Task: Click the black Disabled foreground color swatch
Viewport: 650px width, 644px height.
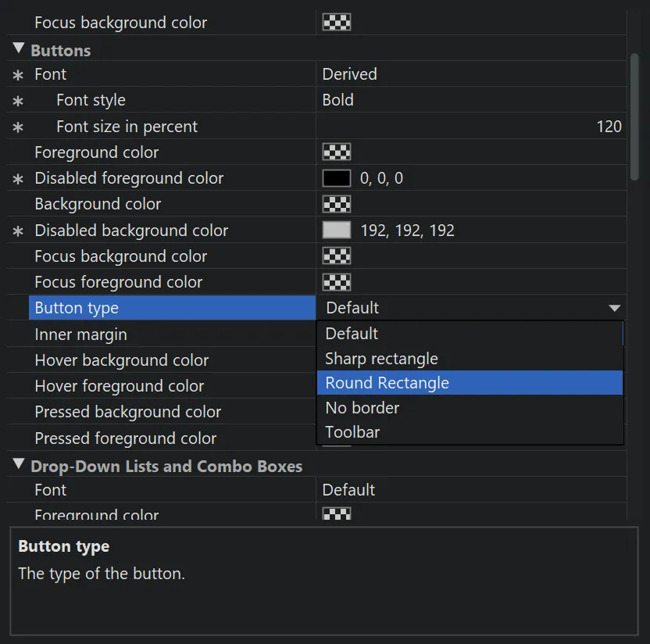Action: click(x=337, y=178)
